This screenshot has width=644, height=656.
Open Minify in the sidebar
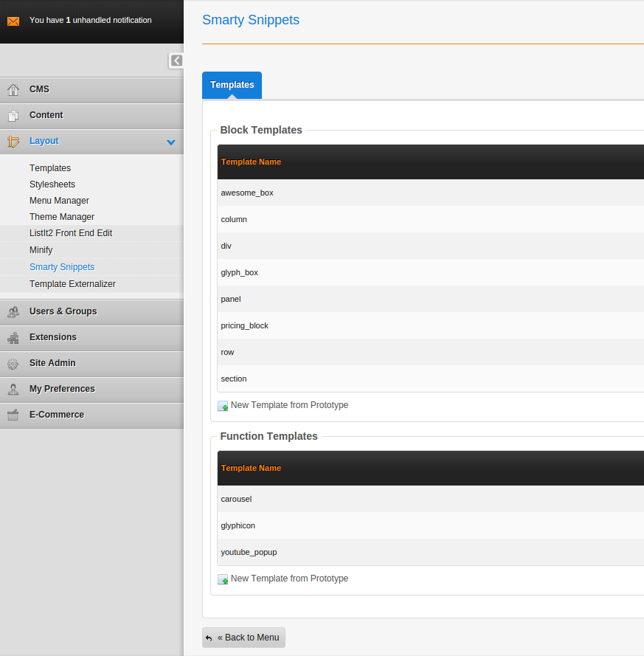[41, 249]
